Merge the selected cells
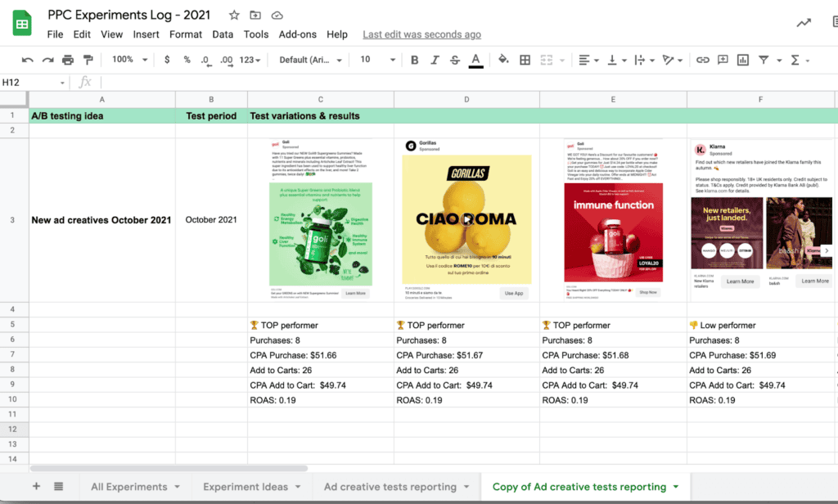 [546, 60]
